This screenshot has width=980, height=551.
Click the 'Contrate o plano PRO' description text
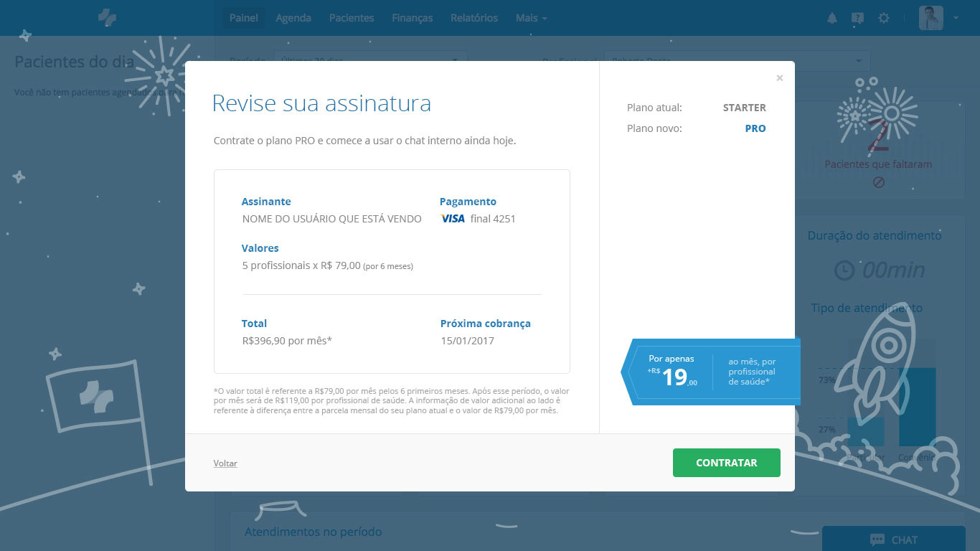tap(365, 141)
